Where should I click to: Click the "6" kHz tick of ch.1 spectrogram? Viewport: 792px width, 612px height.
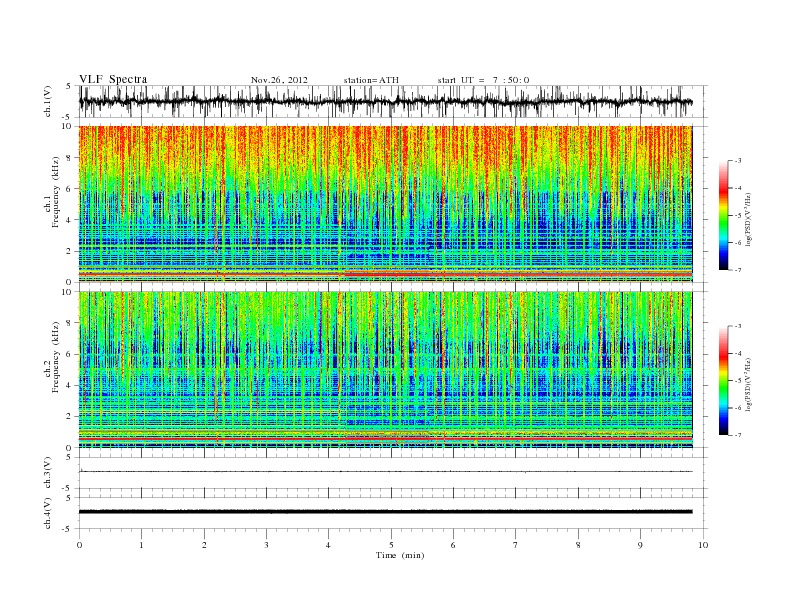70,189
